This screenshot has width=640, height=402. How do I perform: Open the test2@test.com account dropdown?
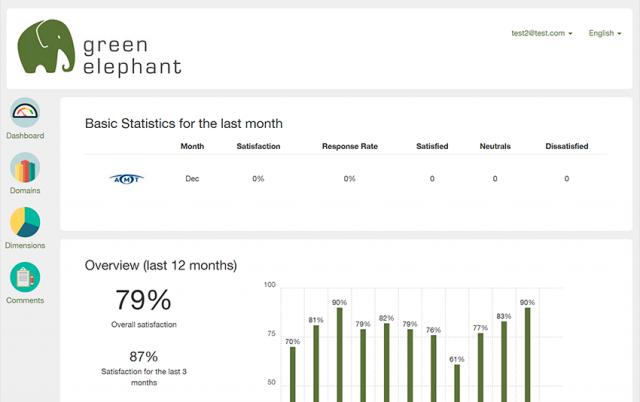[542, 33]
